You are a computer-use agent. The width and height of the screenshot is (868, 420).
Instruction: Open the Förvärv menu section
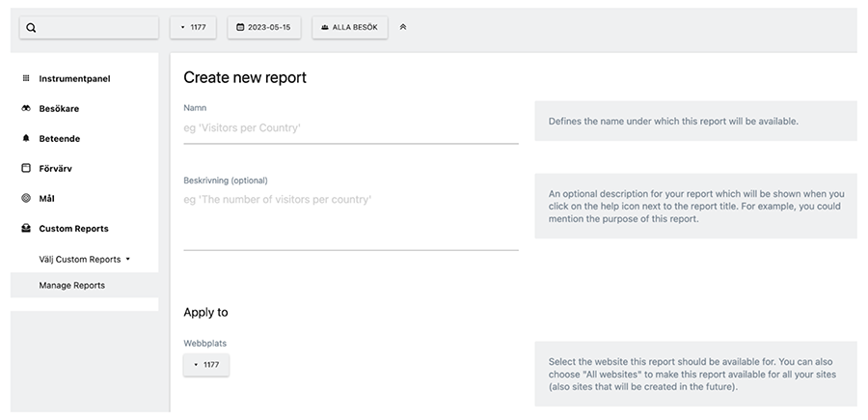55,168
